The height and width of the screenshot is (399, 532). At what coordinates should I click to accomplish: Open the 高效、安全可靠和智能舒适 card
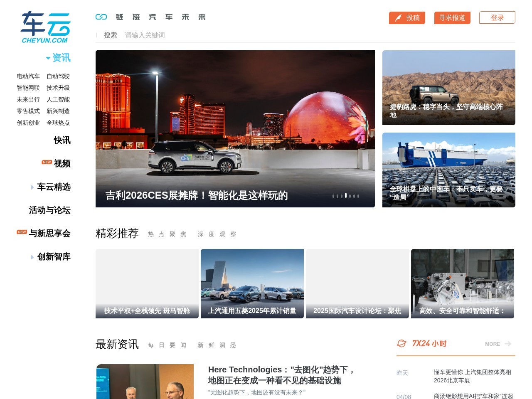pyautogui.click(x=463, y=283)
